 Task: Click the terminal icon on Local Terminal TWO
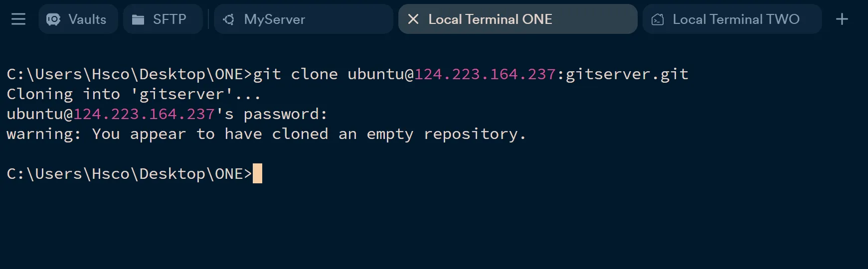click(658, 19)
